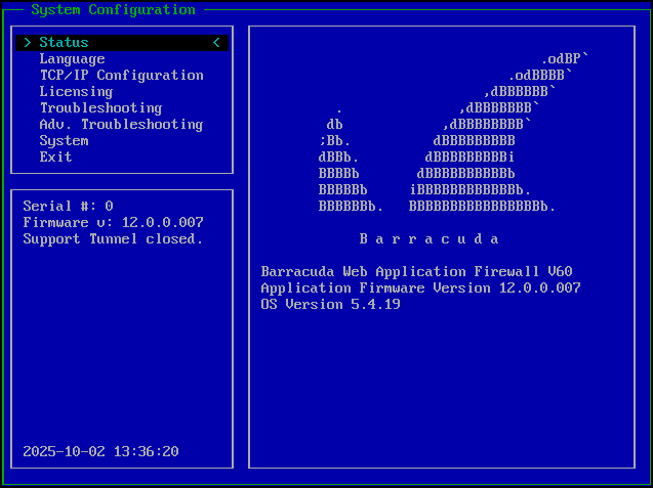
Task: Open Adv. Troubleshooting menu entry
Action: tap(121, 124)
